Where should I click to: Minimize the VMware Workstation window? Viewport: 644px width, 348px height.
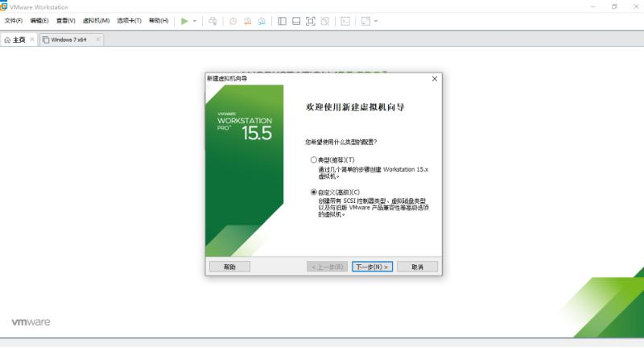click(592, 6)
